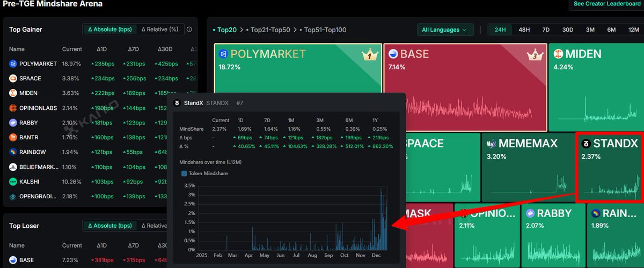The image size is (644, 268).
Task: Click STANDX 2.37% percentage on tile
Action: [x=591, y=157]
